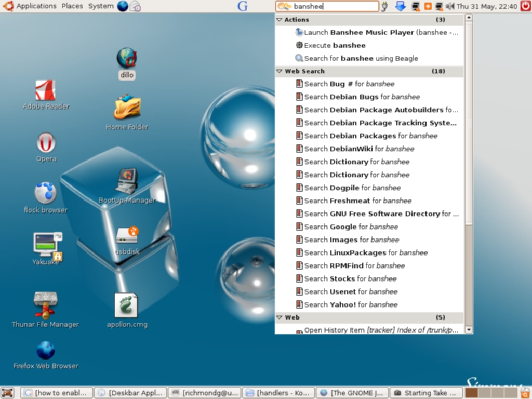Select Search Usenet for banshee
Screen dimensions: 532x399
(x=369, y=291)
